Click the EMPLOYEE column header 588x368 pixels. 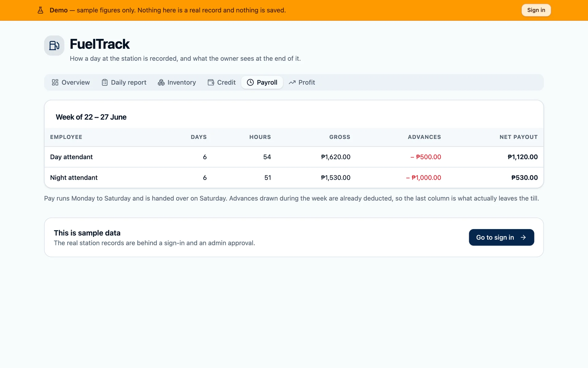[x=66, y=137]
